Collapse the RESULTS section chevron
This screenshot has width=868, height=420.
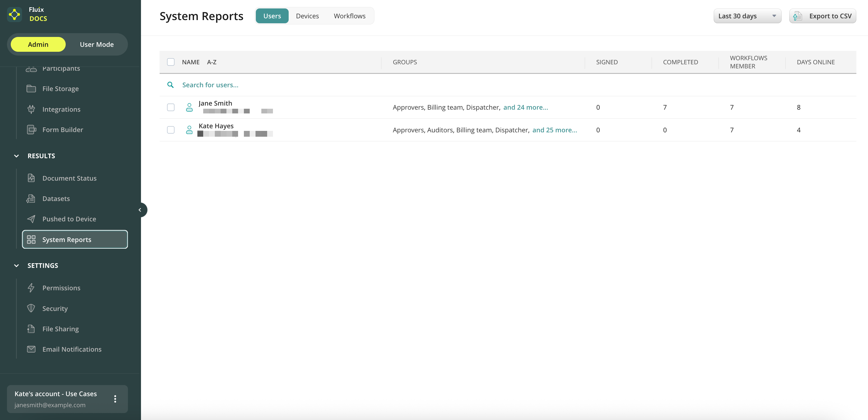(x=17, y=156)
